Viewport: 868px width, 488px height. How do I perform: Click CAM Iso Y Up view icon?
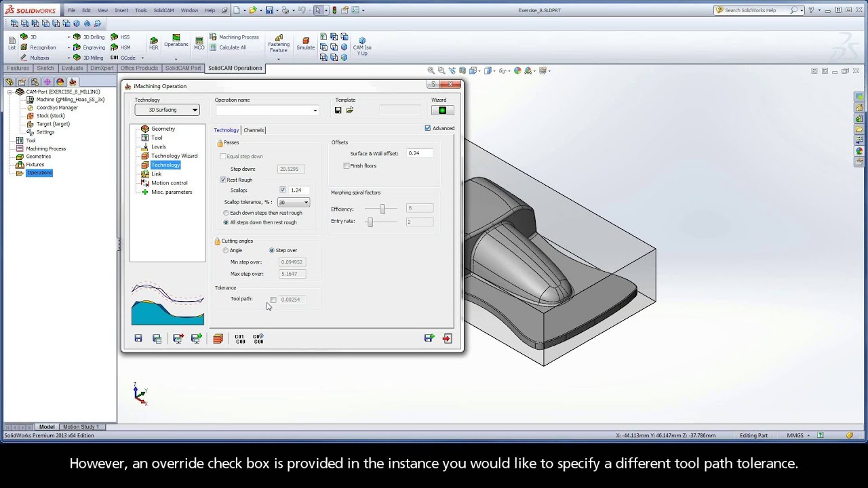click(x=362, y=46)
